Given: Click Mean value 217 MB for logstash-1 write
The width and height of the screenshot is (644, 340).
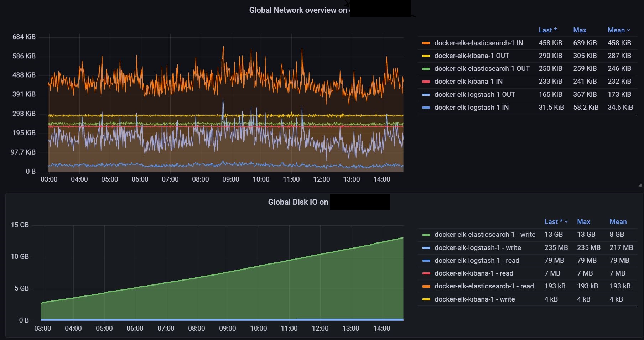Looking at the screenshot, I should (621, 248).
